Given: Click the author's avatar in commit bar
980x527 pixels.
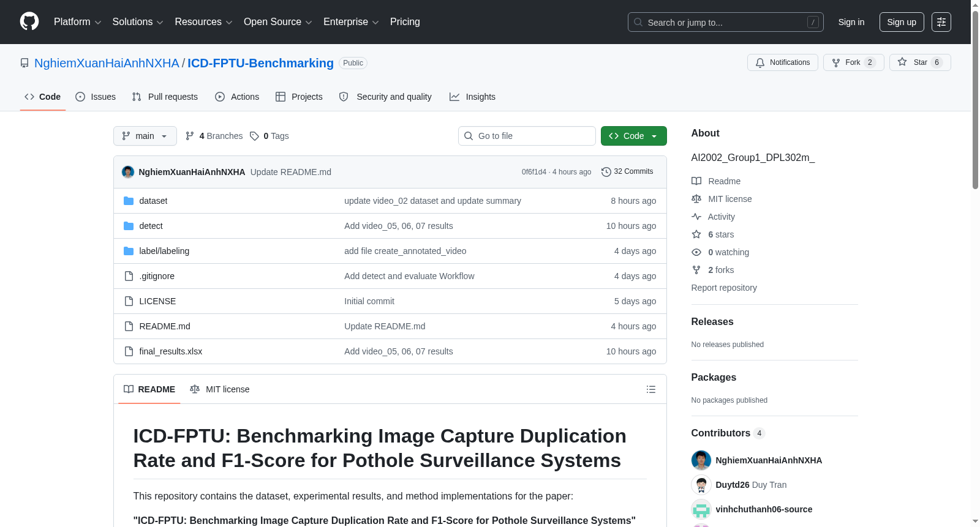Looking at the screenshot, I should point(128,172).
